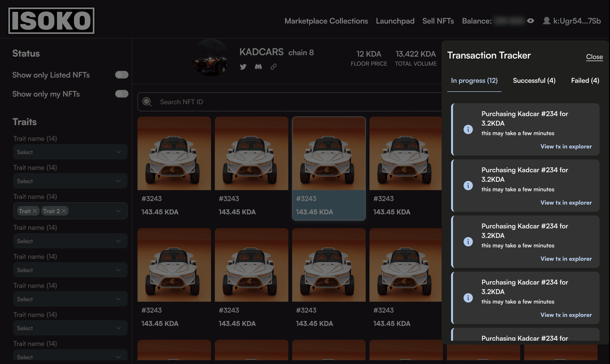Switch to the Successful (4) tab

click(x=534, y=80)
